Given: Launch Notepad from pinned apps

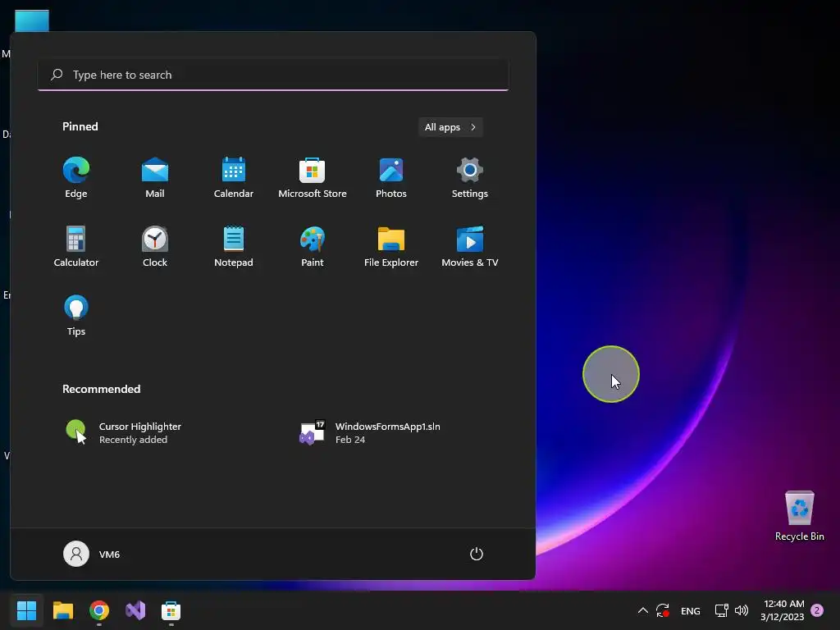Looking at the screenshot, I should click(x=234, y=246).
